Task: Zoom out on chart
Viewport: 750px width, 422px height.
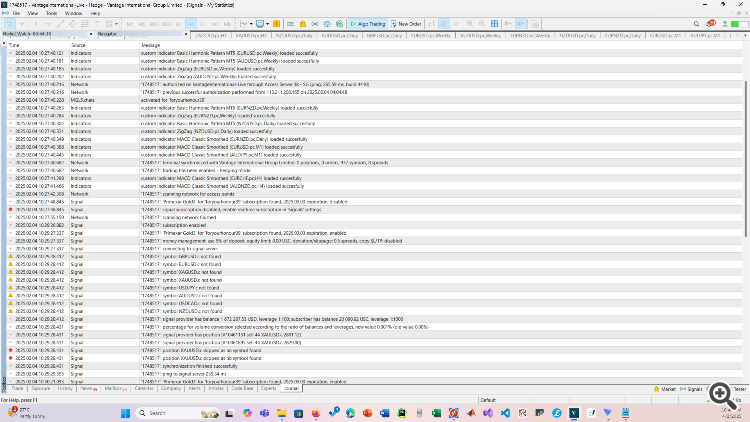Action: [482, 24]
